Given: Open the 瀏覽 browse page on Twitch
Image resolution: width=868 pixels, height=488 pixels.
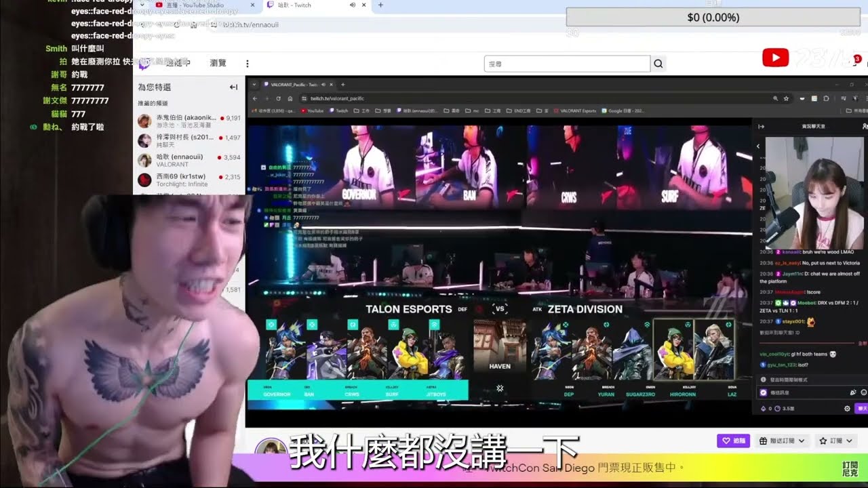Looking at the screenshot, I should click(218, 63).
